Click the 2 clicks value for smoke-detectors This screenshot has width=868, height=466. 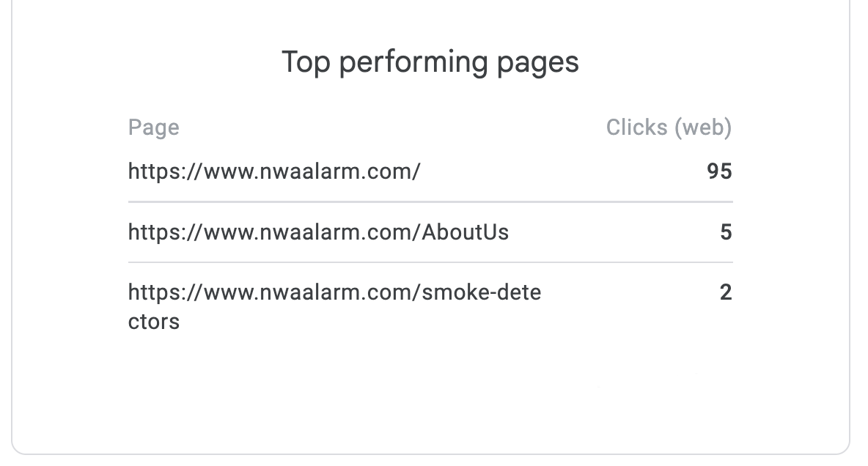726,293
